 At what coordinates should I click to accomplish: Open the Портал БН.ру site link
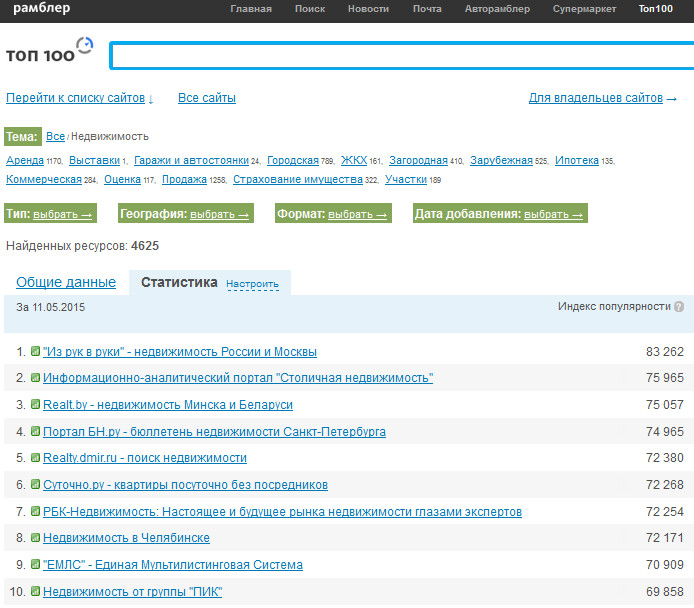(x=214, y=431)
